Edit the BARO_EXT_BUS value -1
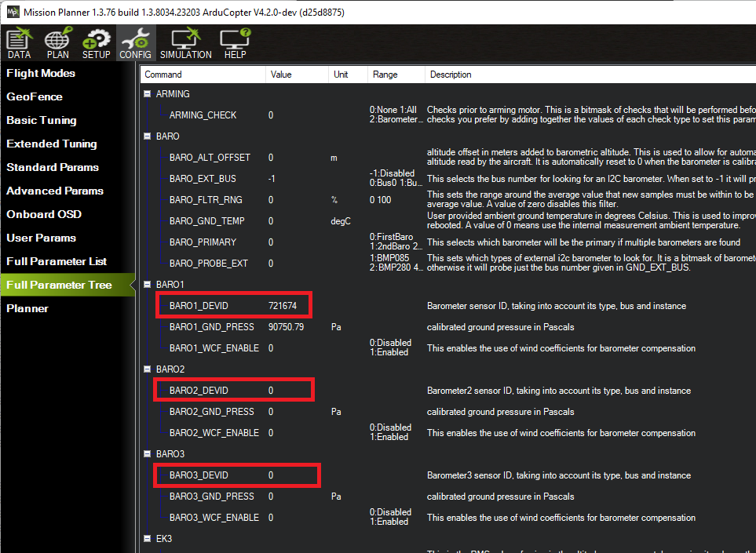This screenshot has width=756, height=553. coord(272,179)
